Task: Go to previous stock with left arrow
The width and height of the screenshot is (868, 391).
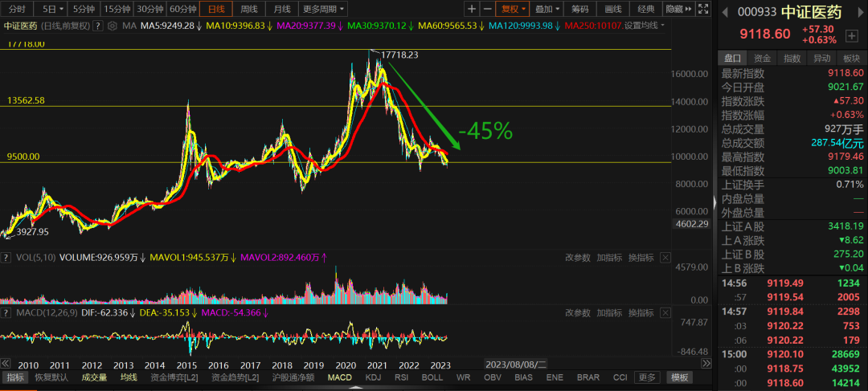Action: click(725, 13)
